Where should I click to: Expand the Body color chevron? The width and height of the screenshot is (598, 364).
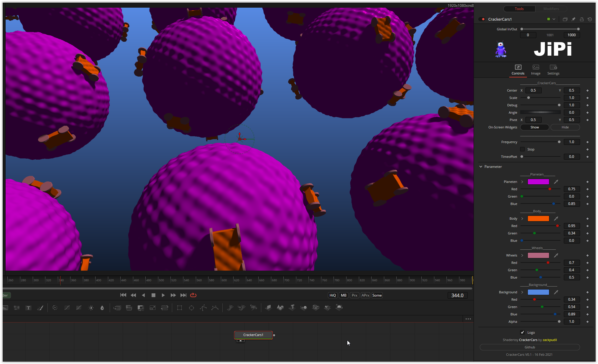[522, 219]
